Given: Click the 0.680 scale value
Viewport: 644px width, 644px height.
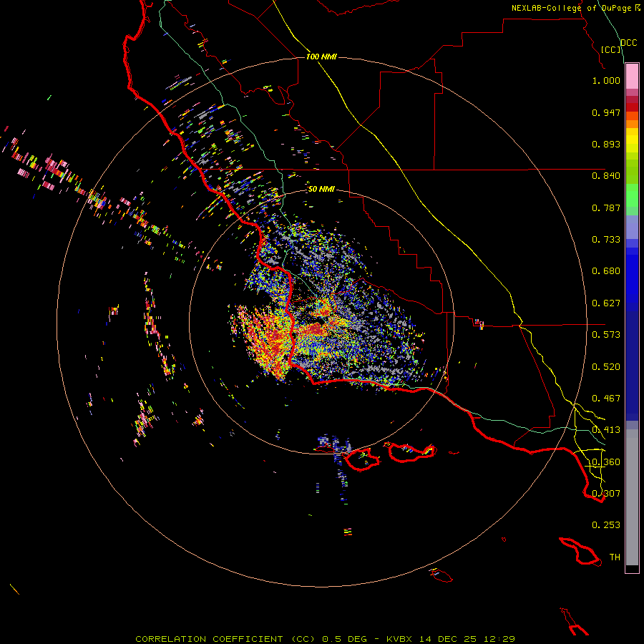Looking at the screenshot, I should click(606, 271).
